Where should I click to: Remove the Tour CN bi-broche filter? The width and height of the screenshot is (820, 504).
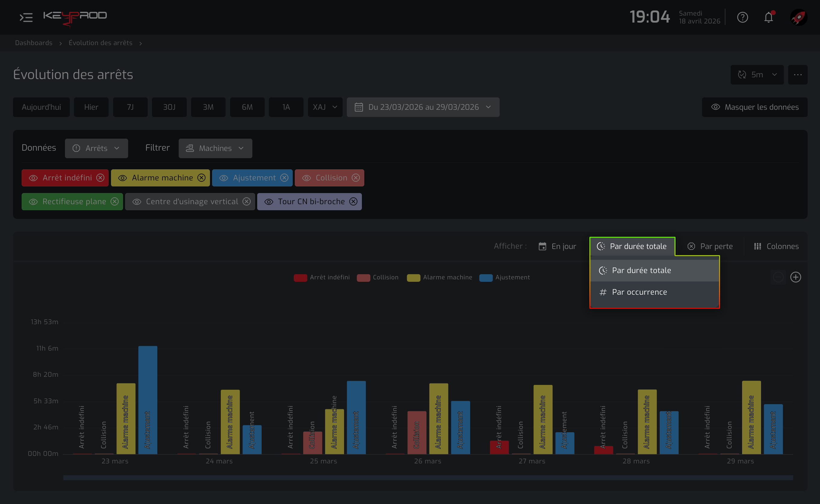353,201
